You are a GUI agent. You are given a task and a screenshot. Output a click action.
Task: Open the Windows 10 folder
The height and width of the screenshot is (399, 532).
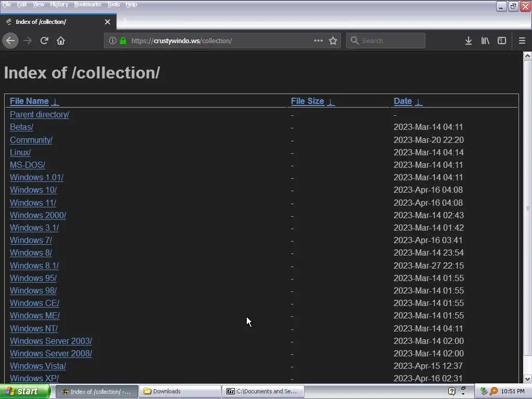[33, 190]
